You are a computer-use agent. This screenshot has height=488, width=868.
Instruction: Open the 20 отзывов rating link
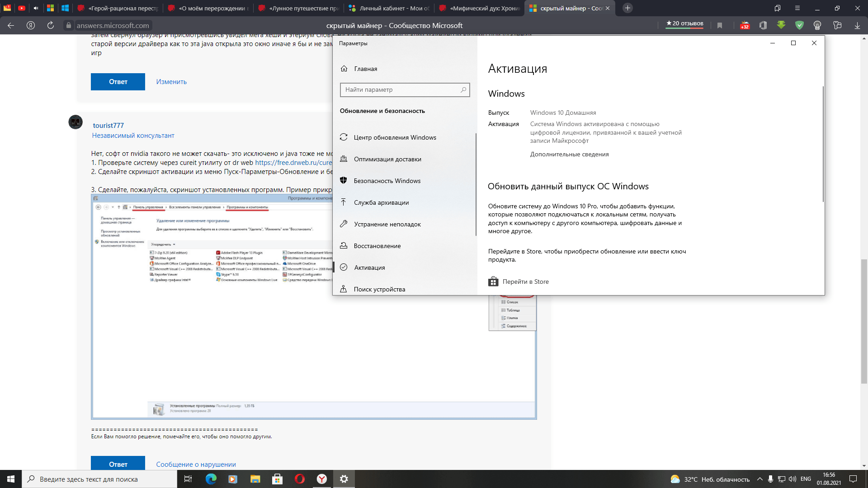[684, 23]
